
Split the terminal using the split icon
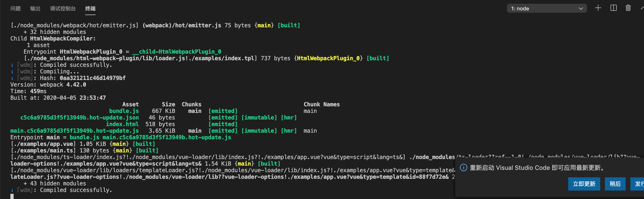pos(613,8)
